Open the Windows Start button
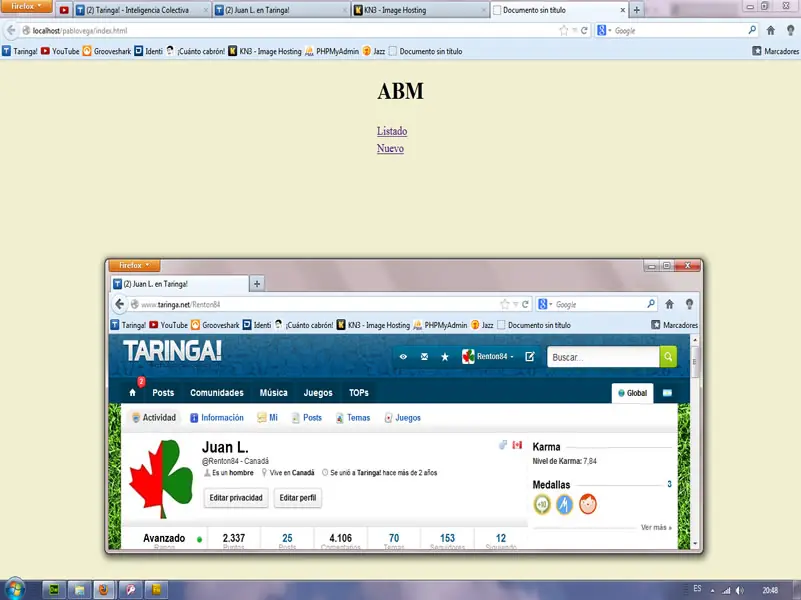The height and width of the screenshot is (600, 801). tap(15, 589)
